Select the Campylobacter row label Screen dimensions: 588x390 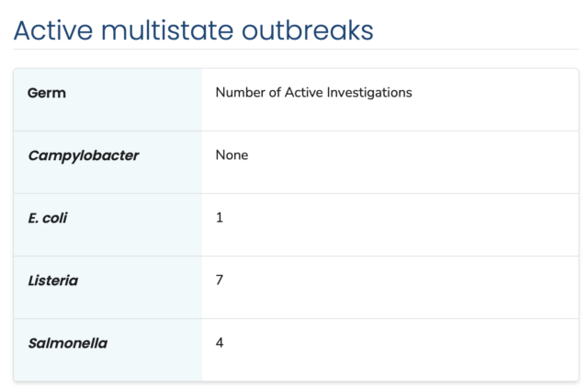[x=84, y=155]
